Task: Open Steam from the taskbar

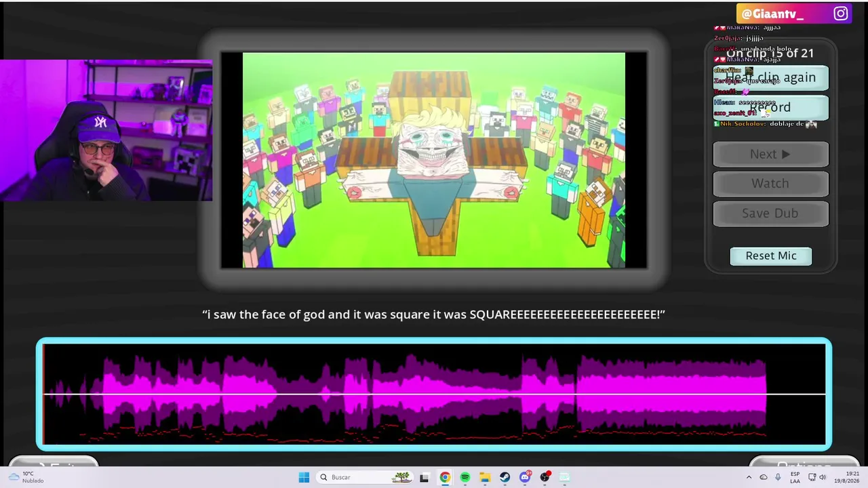Action: tap(505, 477)
